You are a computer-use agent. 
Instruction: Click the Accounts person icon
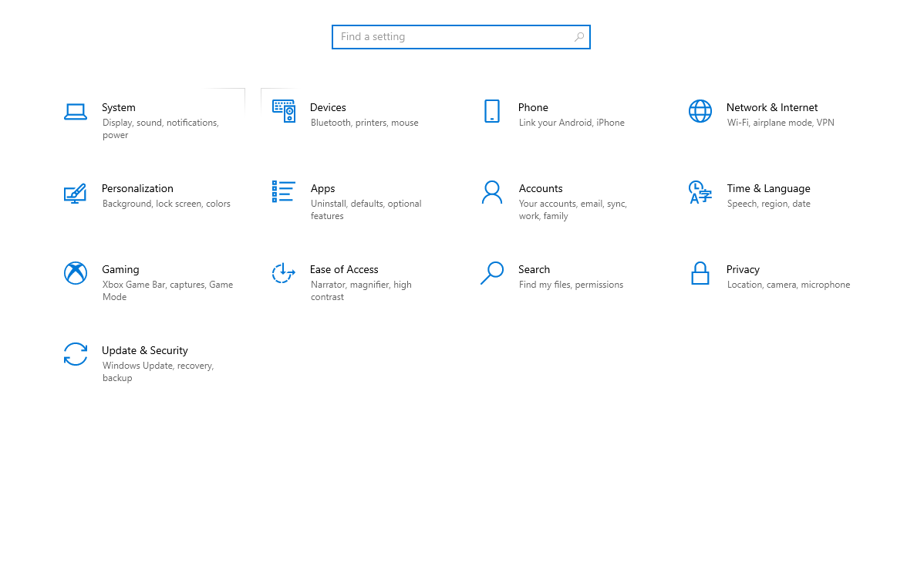point(492,192)
